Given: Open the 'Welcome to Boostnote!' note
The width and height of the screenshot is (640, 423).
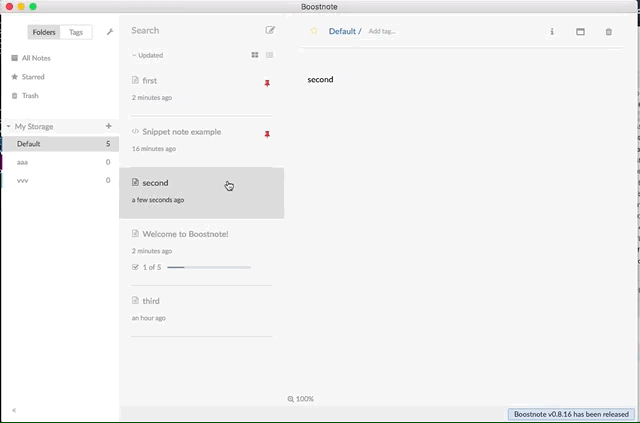Looking at the screenshot, I should [202, 252].
